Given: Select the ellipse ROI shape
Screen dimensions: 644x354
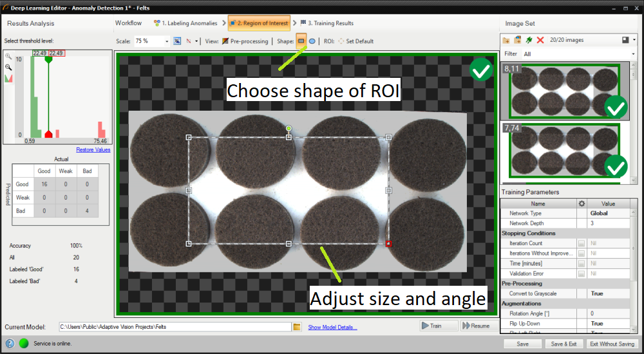Looking at the screenshot, I should click(x=312, y=41).
